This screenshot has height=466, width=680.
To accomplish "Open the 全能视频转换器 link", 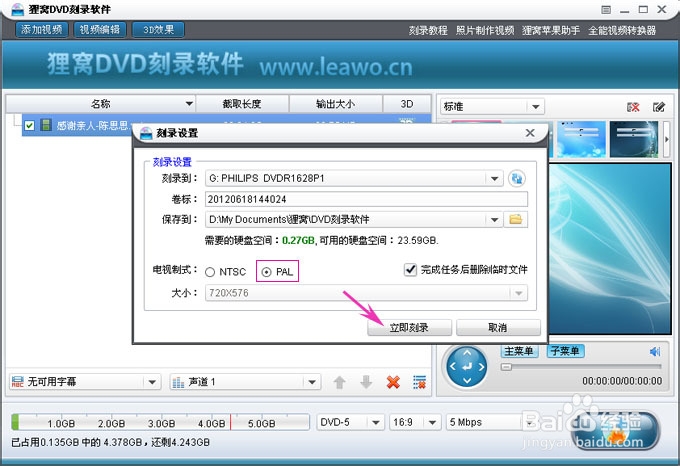I will [x=622, y=31].
